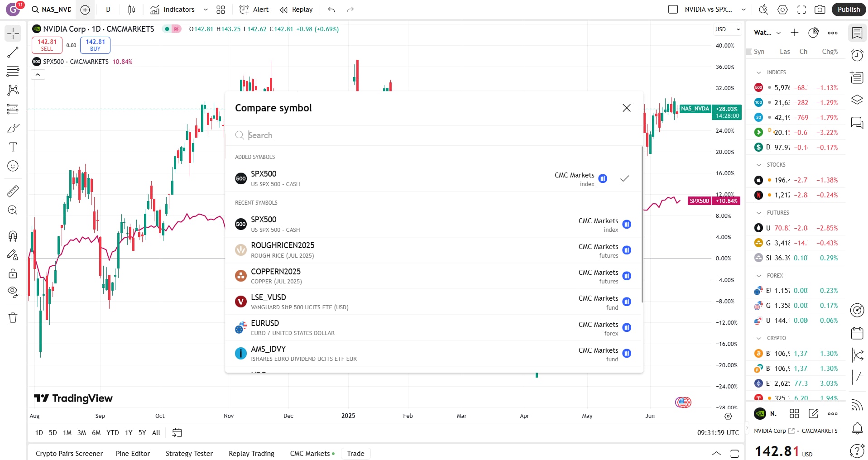
Task: Click the undo arrow
Action: tap(331, 10)
